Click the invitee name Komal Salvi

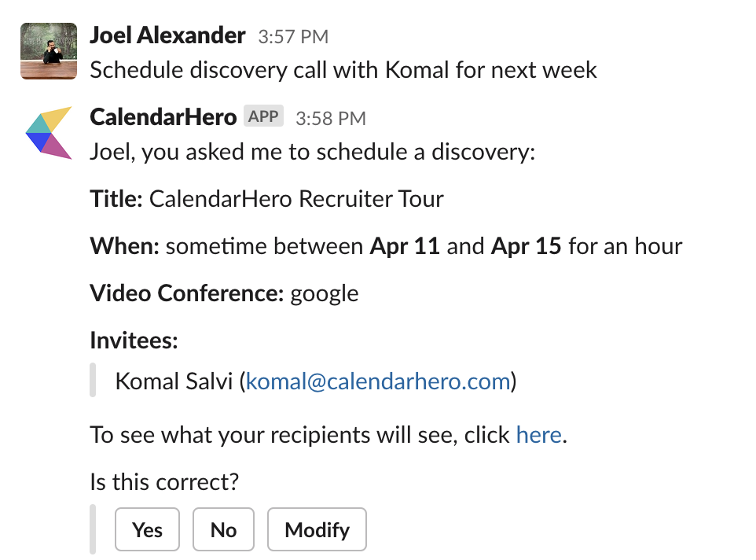click(174, 381)
